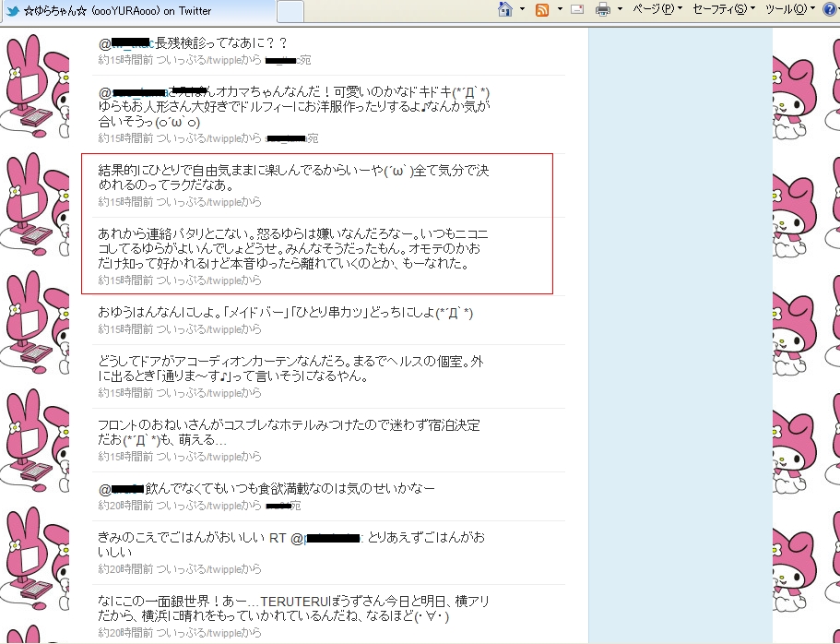Click tweet text mentioning オカマちゃんなんだ
The width and height of the screenshot is (840, 644).
click(x=293, y=107)
